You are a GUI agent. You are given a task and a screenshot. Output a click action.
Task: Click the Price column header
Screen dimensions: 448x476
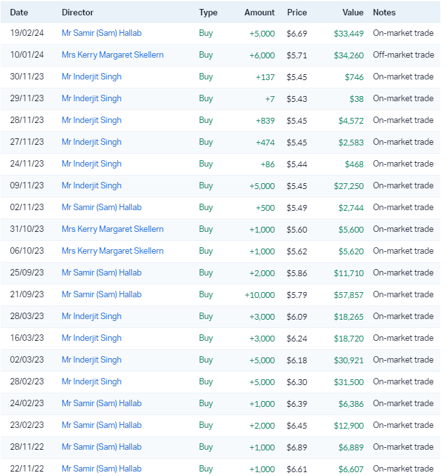(x=297, y=12)
